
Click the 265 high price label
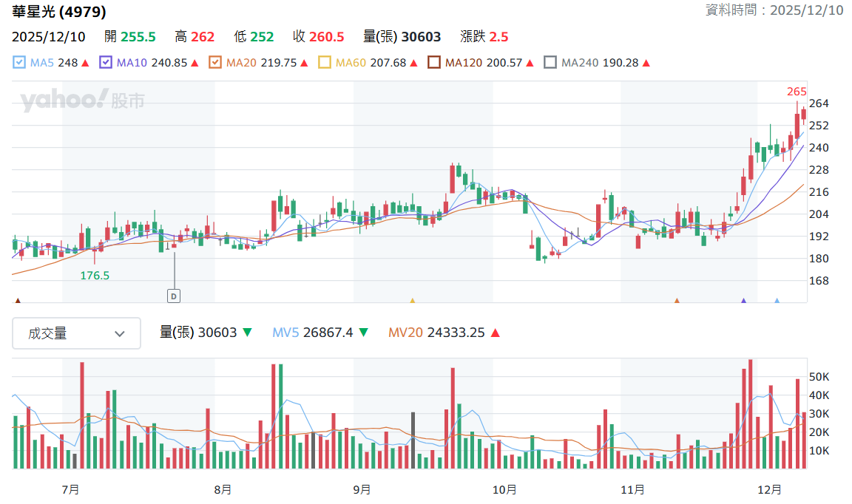tap(797, 92)
